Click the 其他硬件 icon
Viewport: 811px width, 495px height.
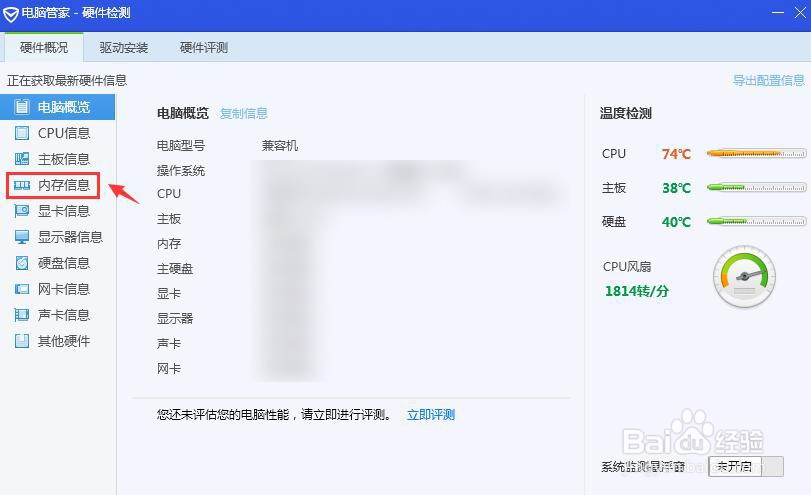click(22, 341)
